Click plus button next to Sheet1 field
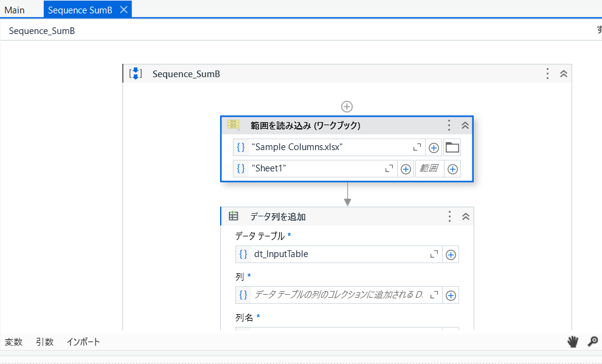Viewport: 602px width, 364px height. click(x=406, y=169)
